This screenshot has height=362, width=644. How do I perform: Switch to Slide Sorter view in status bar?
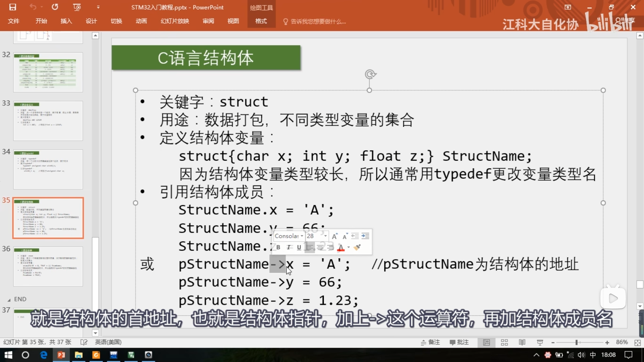click(x=504, y=342)
